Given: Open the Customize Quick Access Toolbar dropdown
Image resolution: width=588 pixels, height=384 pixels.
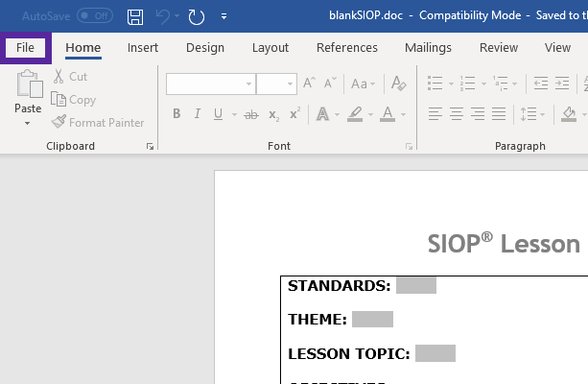Looking at the screenshot, I should [x=224, y=16].
